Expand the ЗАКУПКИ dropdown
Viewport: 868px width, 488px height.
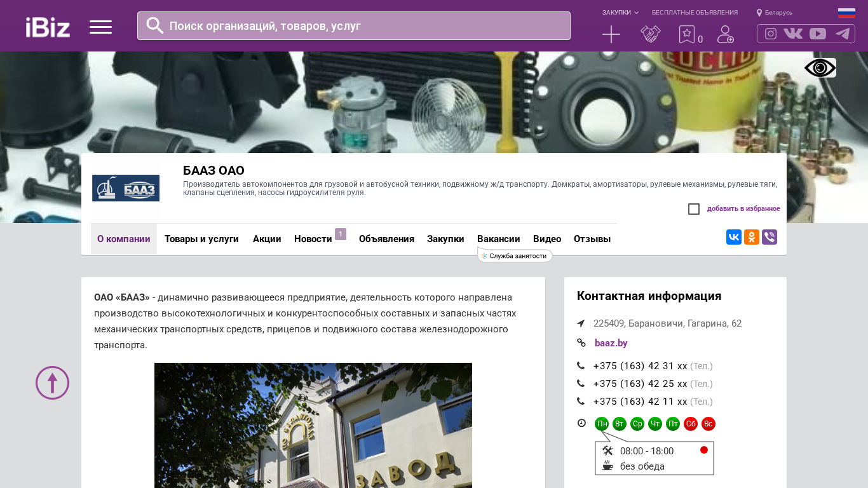tap(620, 13)
